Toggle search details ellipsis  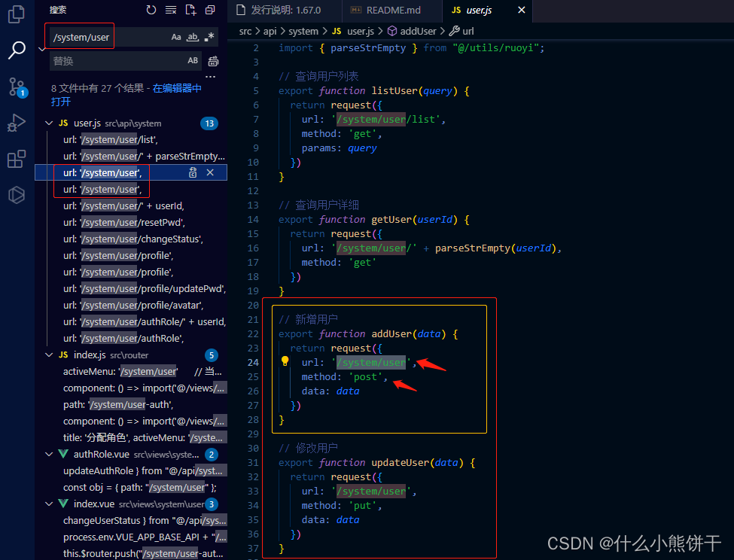coord(210,76)
